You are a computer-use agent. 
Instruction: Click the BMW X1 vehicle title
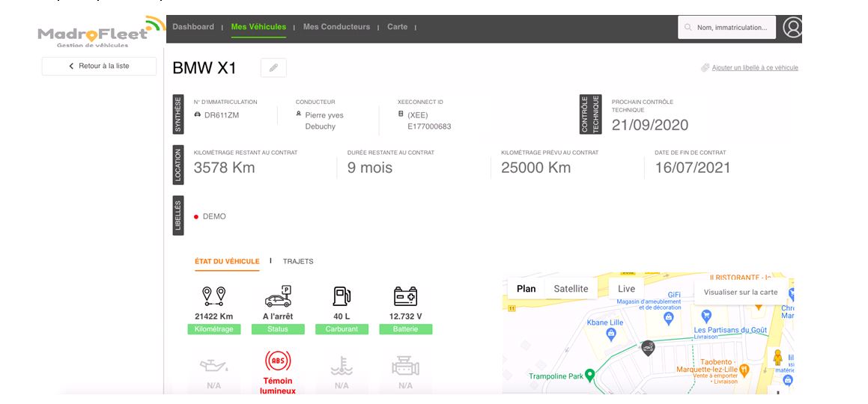pos(204,68)
